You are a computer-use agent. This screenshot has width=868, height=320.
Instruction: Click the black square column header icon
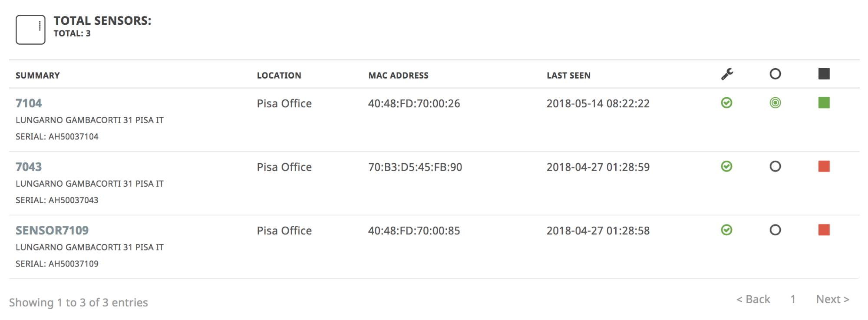click(824, 74)
